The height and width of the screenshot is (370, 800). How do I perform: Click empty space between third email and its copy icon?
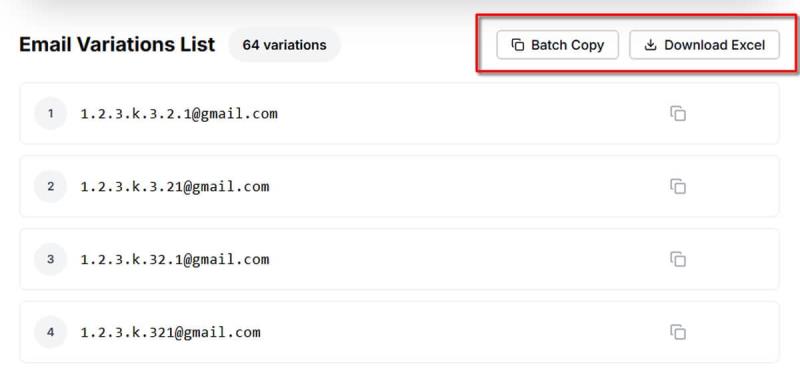[469, 259]
